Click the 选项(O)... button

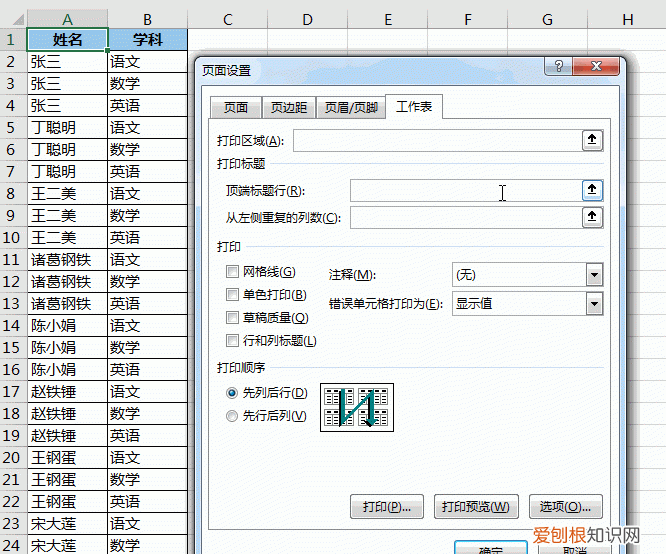click(x=565, y=506)
